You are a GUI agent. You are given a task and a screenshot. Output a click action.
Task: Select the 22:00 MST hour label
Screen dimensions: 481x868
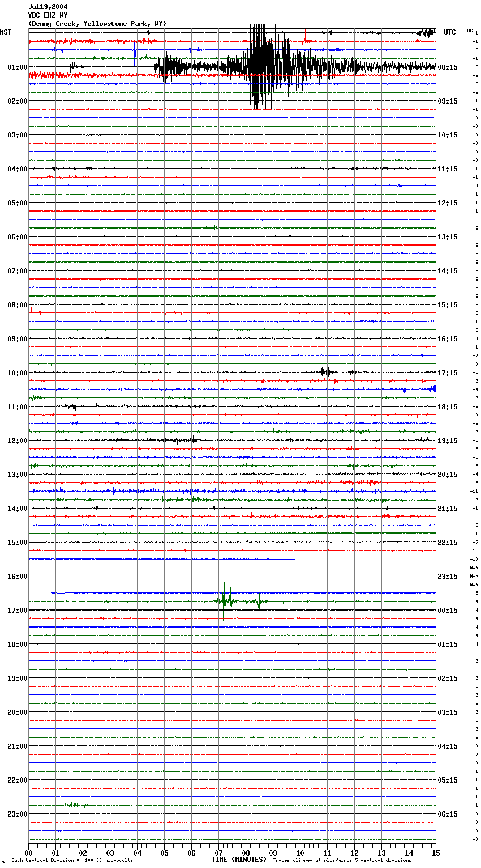coord(18,780)
